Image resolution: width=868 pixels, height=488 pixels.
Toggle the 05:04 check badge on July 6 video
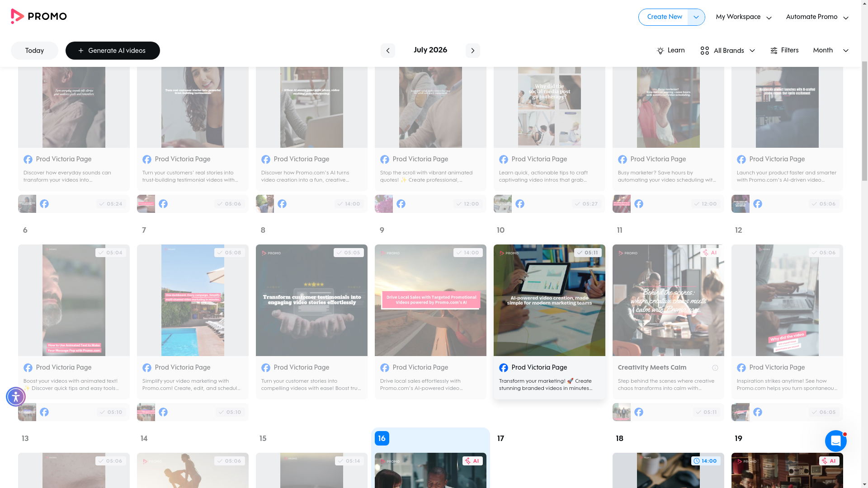[x=111, y=253]
